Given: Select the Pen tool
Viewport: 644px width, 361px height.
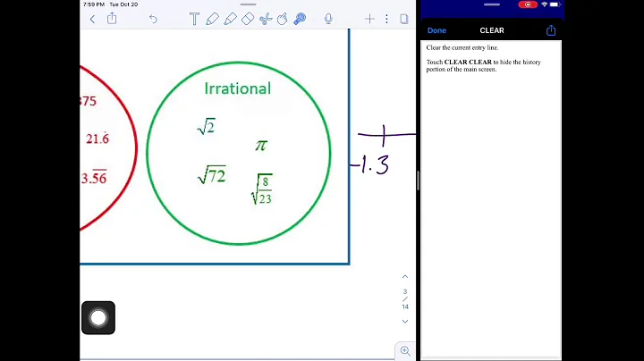Looking at the screenshot, I should (212, 19).
